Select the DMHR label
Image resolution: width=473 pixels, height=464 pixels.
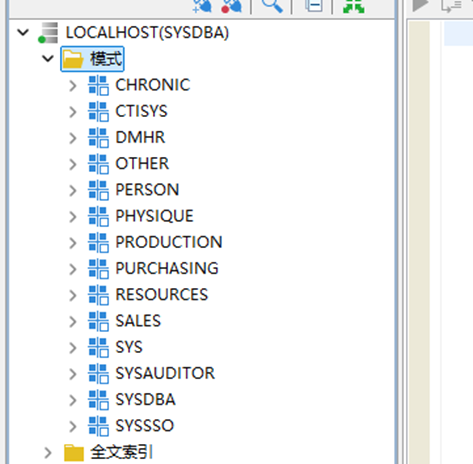click(140, 137)
